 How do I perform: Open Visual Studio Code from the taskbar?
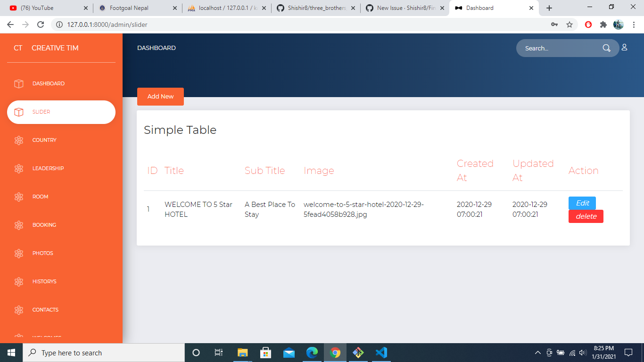tap(381, 352)
